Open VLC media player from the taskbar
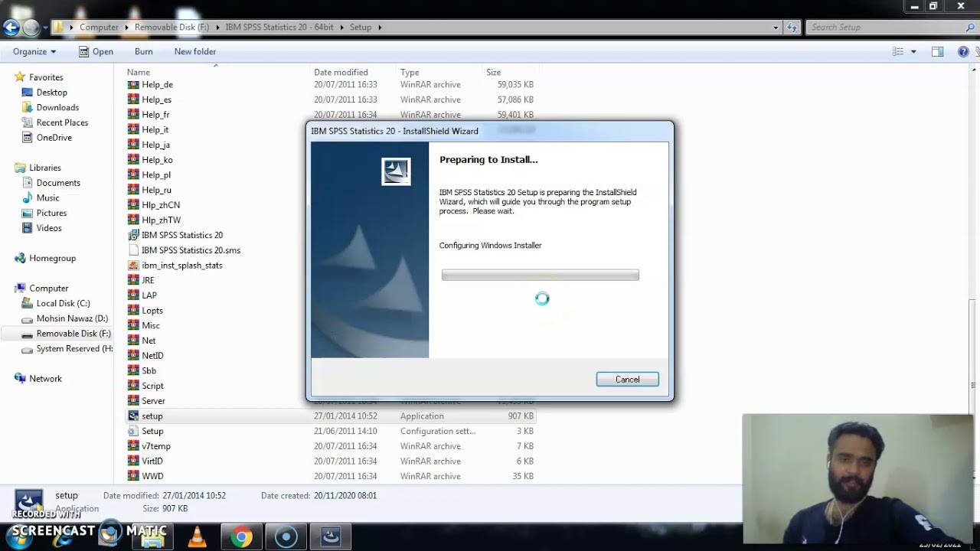 [x=198, y=537]
